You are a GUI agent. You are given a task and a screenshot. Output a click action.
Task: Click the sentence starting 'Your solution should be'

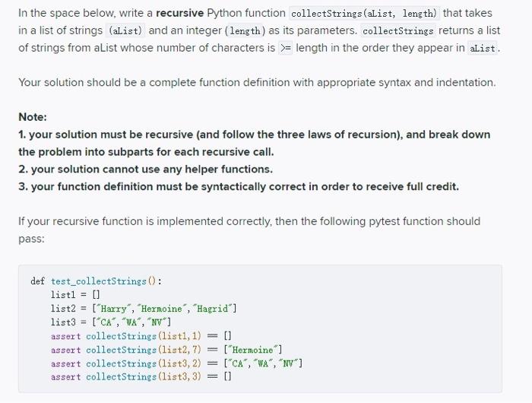point(257,83)
